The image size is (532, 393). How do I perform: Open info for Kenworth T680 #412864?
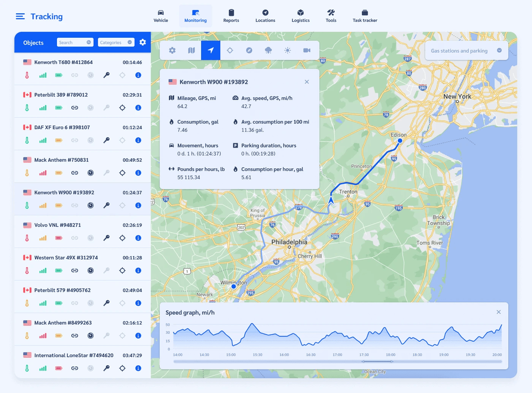[x=138, y=76]
